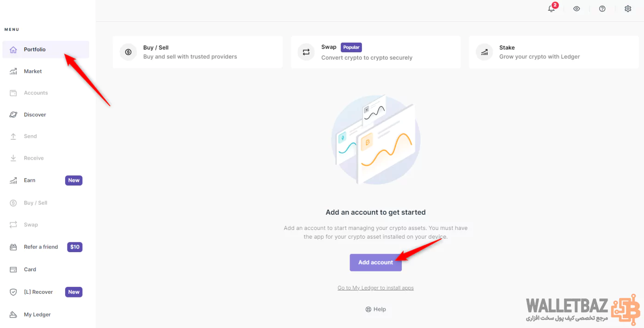
Task: Click the Earn chart icon
Action: click(x=13, y=180)
